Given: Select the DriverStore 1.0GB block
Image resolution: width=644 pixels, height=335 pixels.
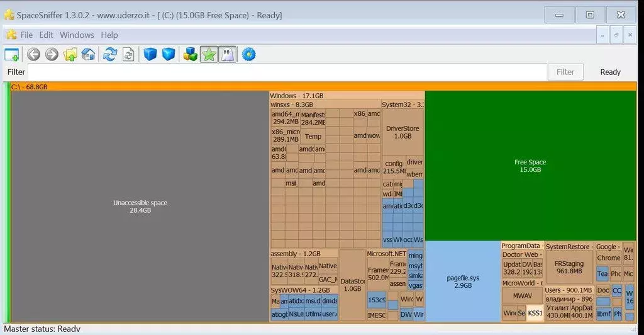Looking at the screenshot, I should (x=402, y=132).
